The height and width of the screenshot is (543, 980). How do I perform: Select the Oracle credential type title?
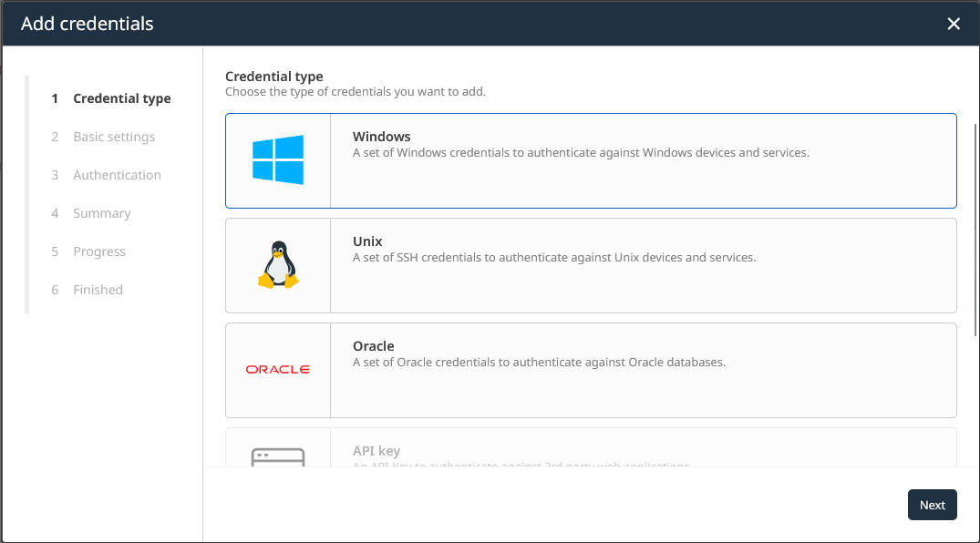374,346
